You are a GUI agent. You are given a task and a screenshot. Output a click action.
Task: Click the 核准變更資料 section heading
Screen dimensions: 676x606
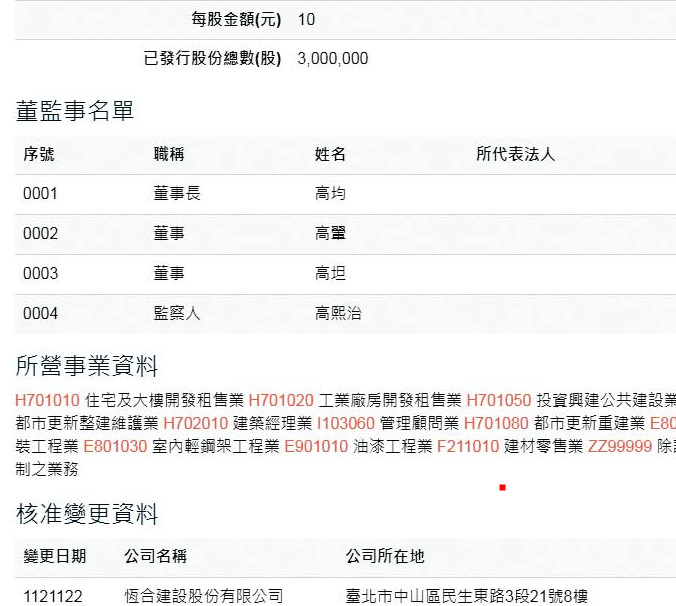click(87, 514)
